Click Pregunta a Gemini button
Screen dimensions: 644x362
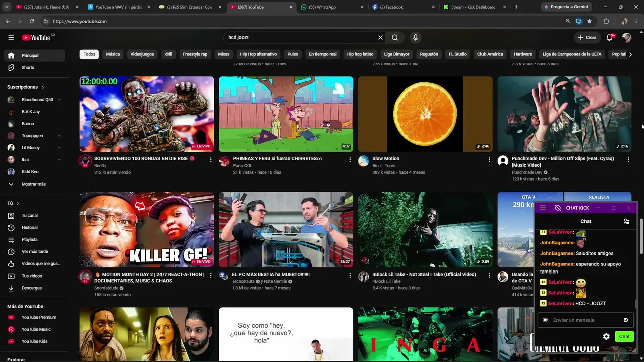click(566, 7)
